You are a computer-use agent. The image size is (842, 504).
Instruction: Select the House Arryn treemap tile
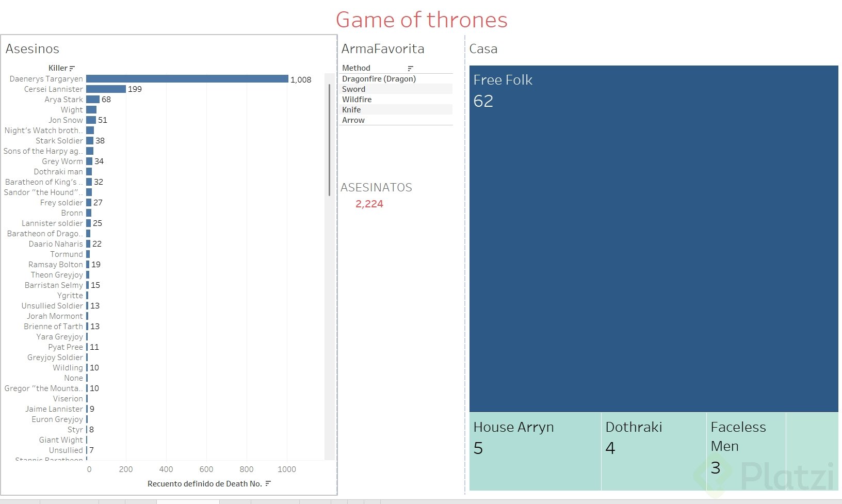tap(535, 451)
